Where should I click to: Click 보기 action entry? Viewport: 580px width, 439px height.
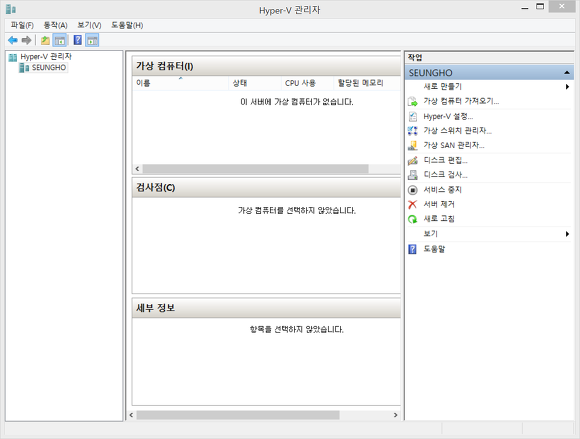click(431, 234)
